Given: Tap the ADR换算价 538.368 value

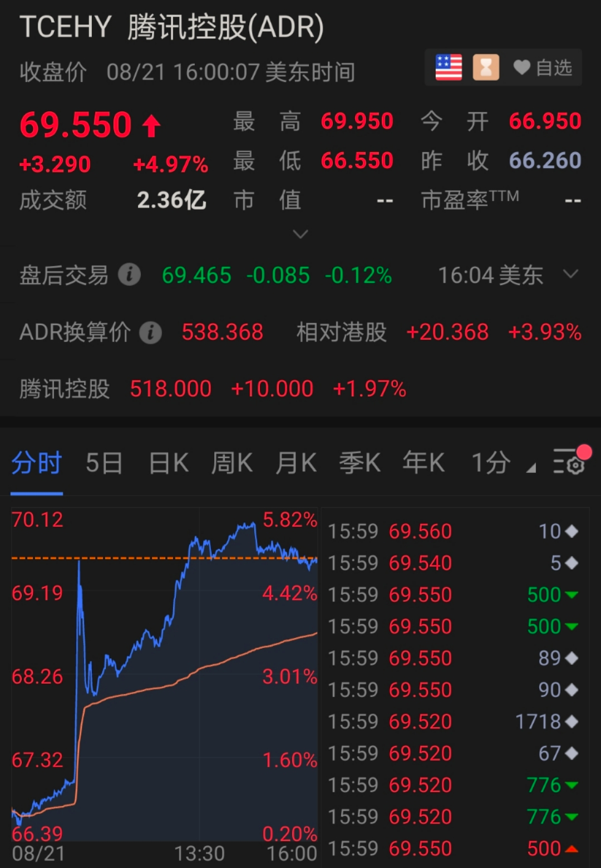Looking at the screenshot, I should (223, 332).
